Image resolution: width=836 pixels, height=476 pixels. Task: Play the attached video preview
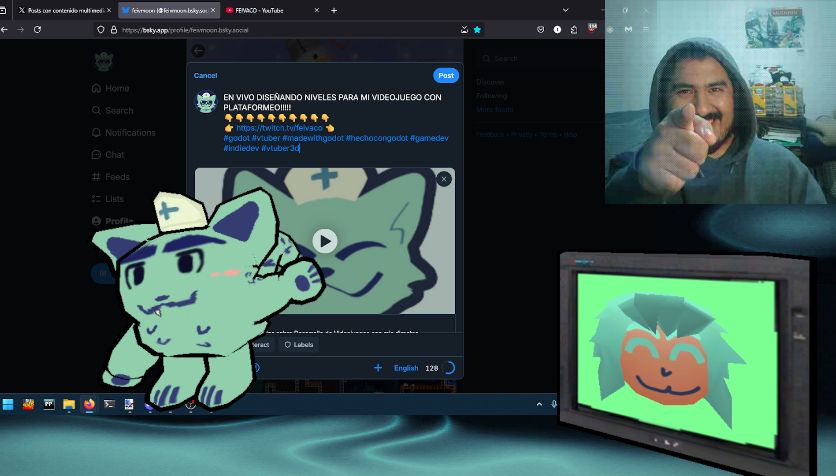[x=325, y=241]
